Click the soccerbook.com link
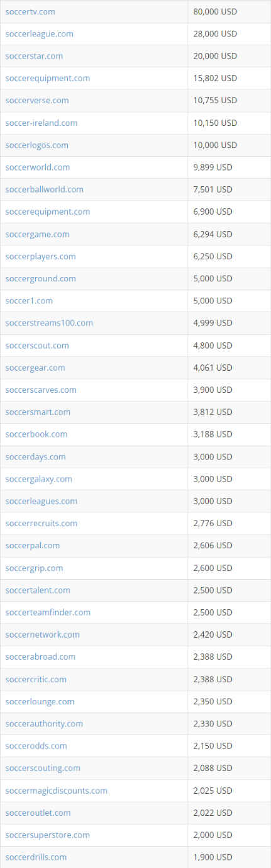271x868 pixels. [36, 434]
